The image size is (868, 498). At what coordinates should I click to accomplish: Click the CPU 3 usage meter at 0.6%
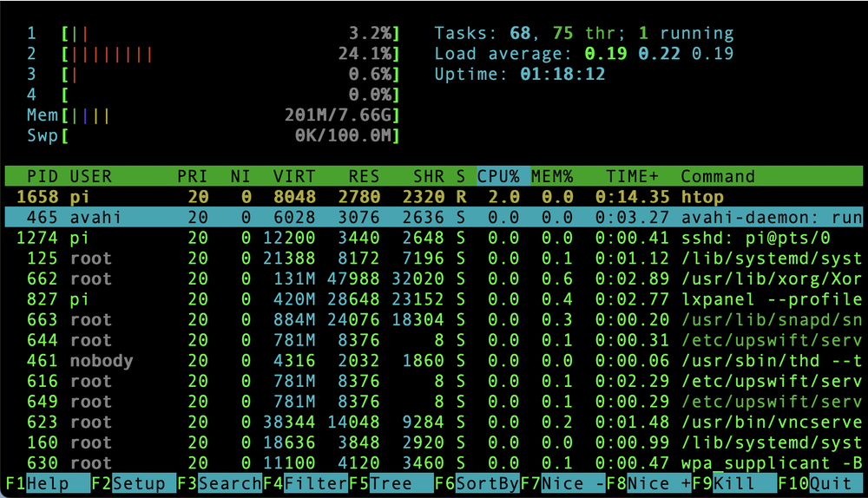(214, 74)
